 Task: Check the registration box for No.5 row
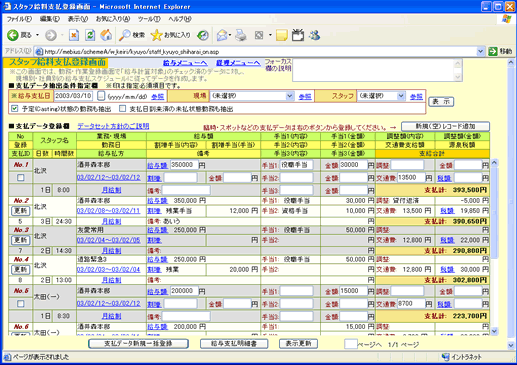pyautogui.click(x=21, y=303)
